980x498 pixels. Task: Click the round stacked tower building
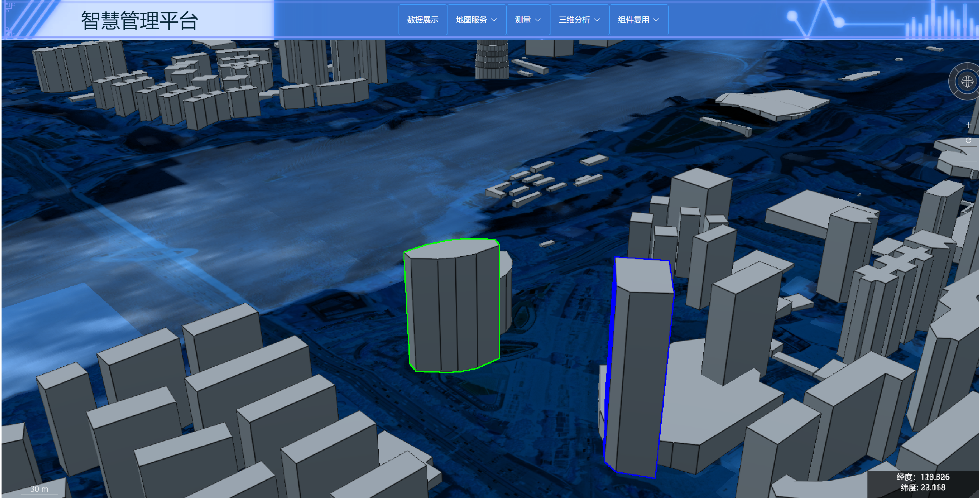492,61
